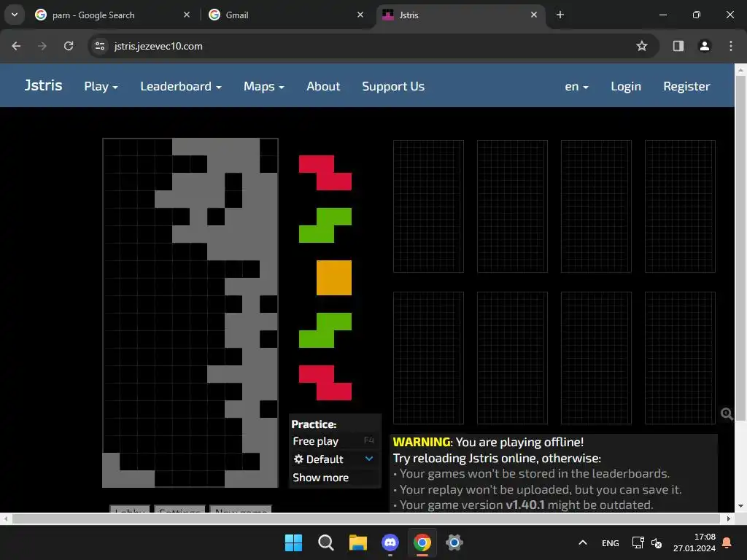The height and width of the screenshot is (560, 747).
Task: Open the Default preset gear settings
Action: pyautogui.click(x=298, y=459)
